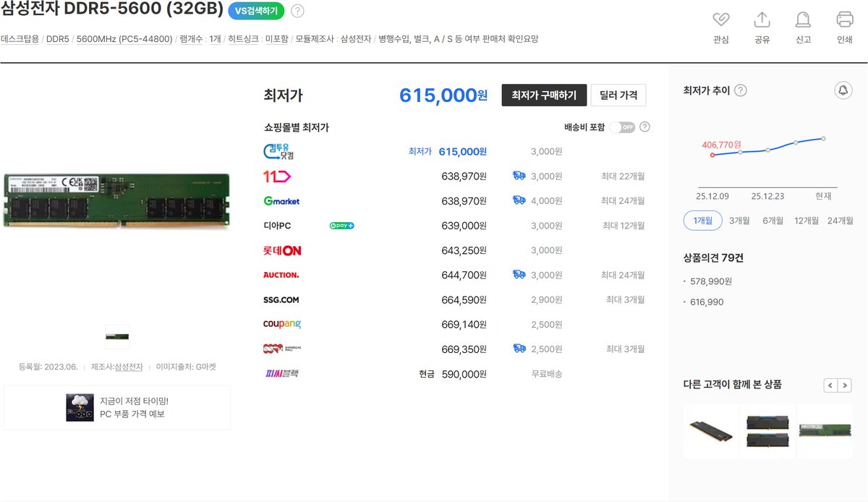Click the 639,000원 price for 디아PC

464,226
